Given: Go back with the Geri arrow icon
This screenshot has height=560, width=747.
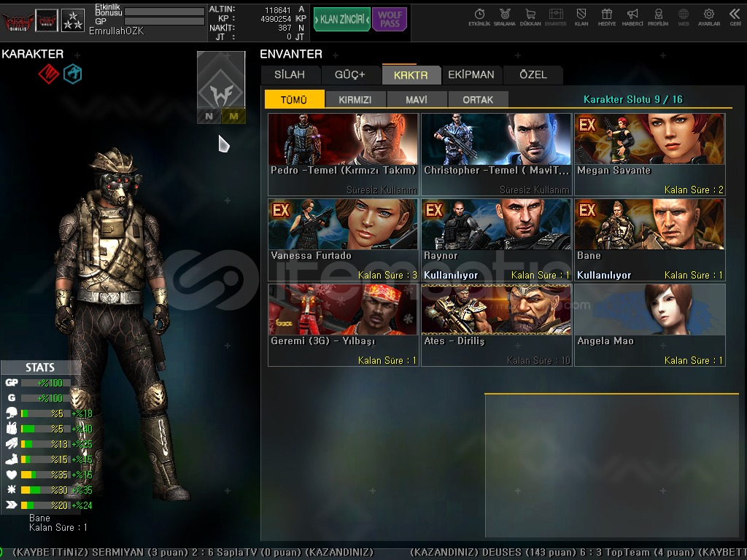Looking at the screenshot, I should coord(735,17).
